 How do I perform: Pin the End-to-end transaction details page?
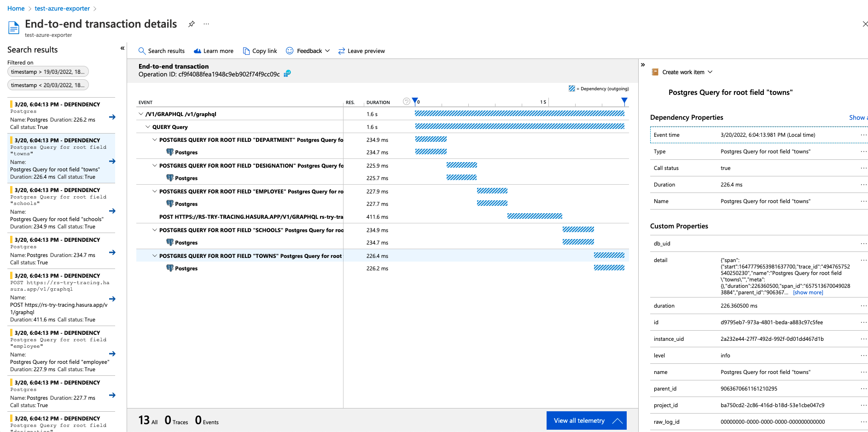pyautogui.click(x=192, y=24)
